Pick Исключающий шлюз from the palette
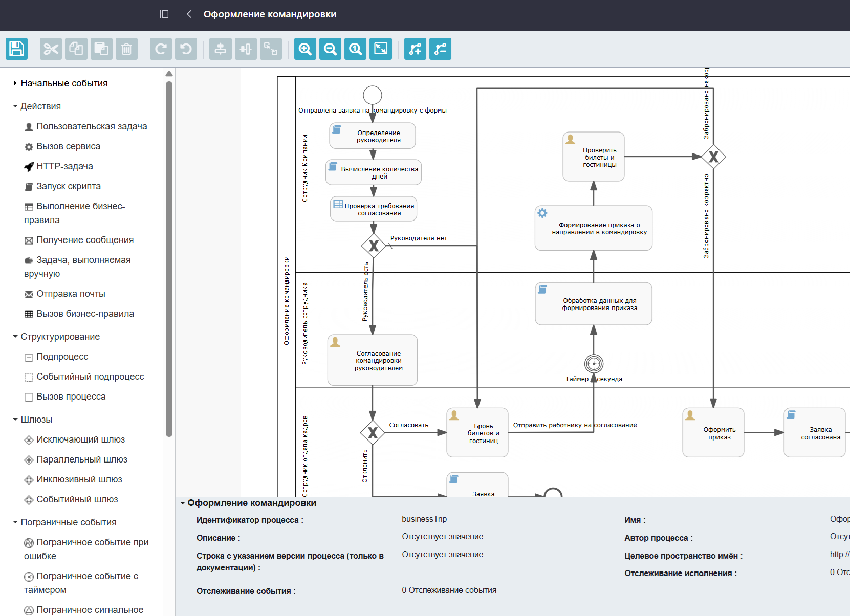Viewport: 850px width, 616px height. tap(75, 439)
